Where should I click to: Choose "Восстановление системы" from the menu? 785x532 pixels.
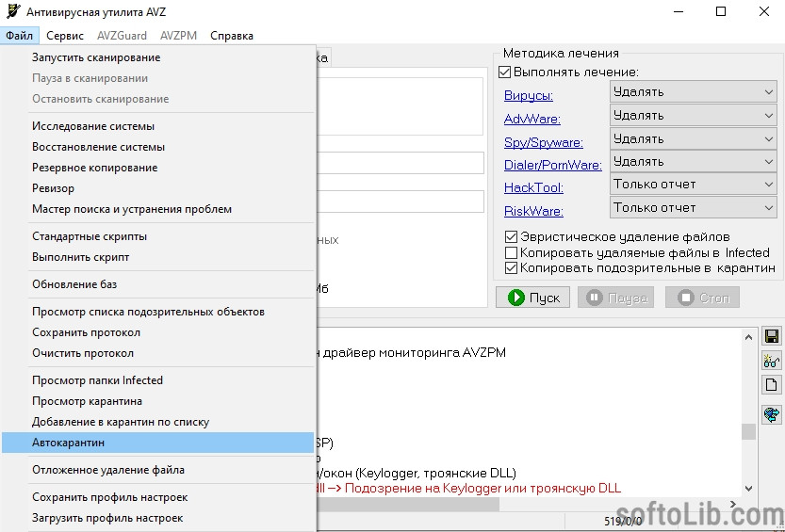[157, 147]
